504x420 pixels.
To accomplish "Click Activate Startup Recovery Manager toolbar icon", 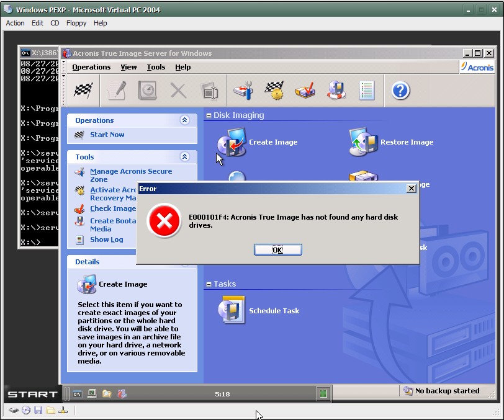I will (274, 91).
